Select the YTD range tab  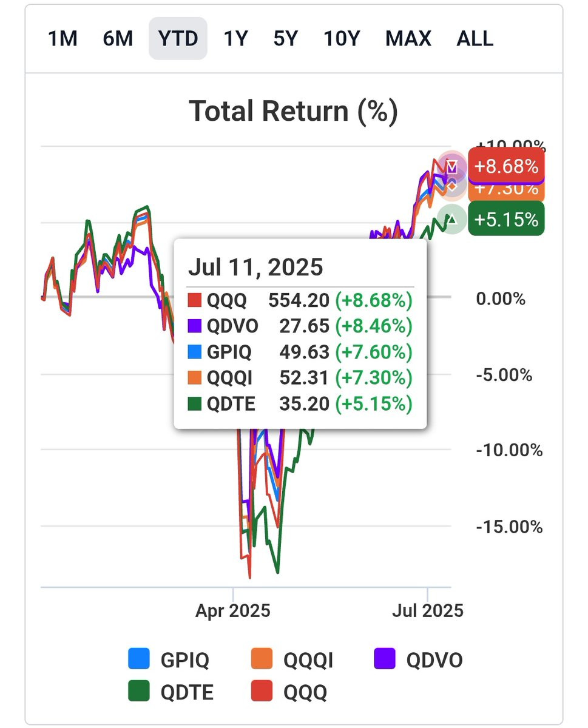point(178,39)
